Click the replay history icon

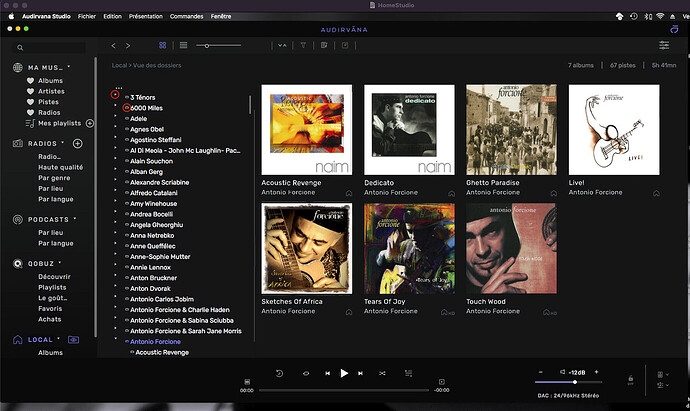[x=279, y=373]
